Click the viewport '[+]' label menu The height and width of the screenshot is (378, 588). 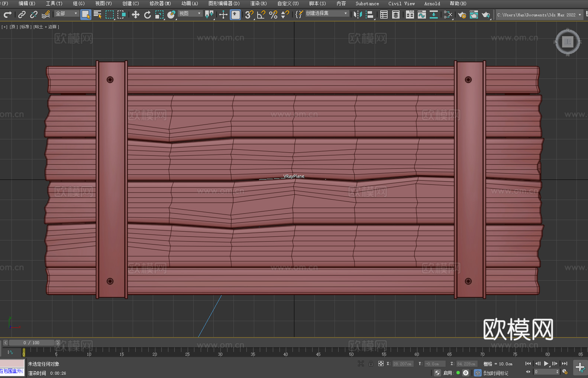click(4, 27)
